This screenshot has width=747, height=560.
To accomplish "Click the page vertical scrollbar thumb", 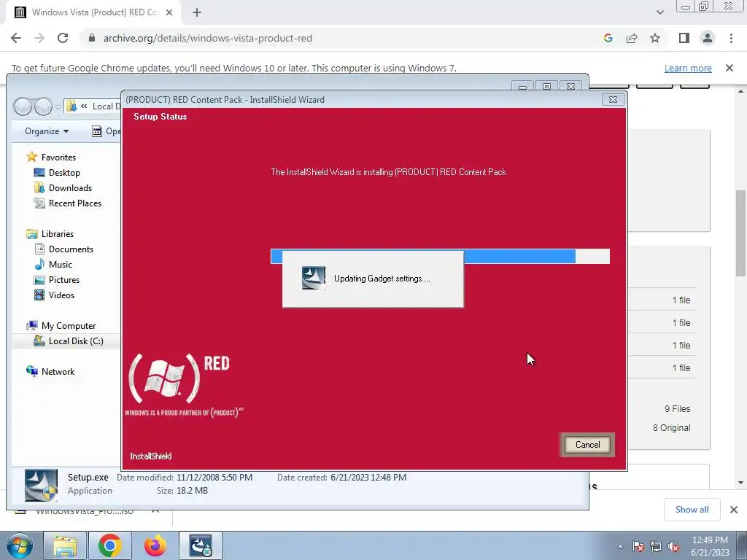I will click(x=740, y=233).
